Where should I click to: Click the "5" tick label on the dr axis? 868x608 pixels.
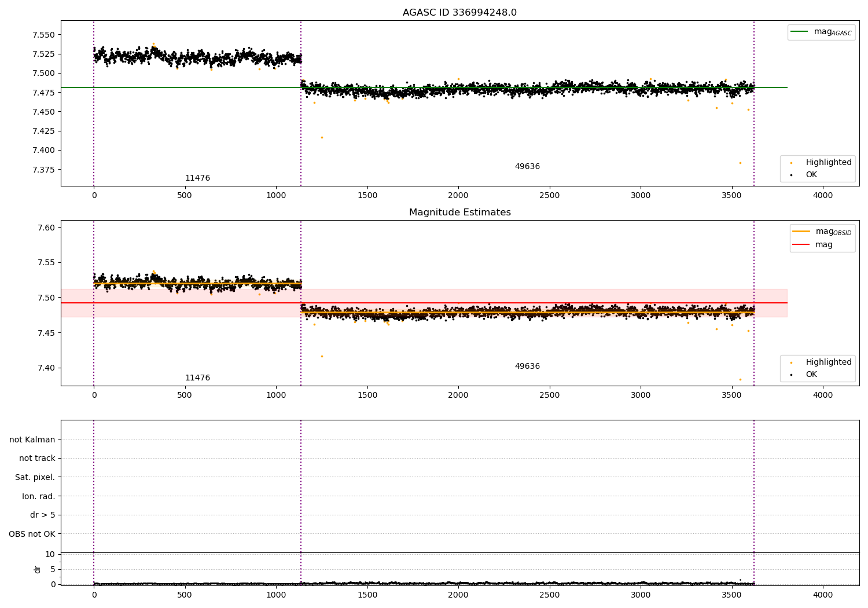click(x=53, y=569)
